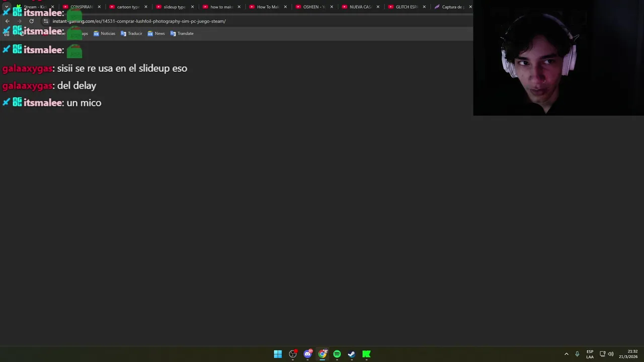The image size is (644, 362).
Task: Click the microphone tray icon
Action: point(577,354)
